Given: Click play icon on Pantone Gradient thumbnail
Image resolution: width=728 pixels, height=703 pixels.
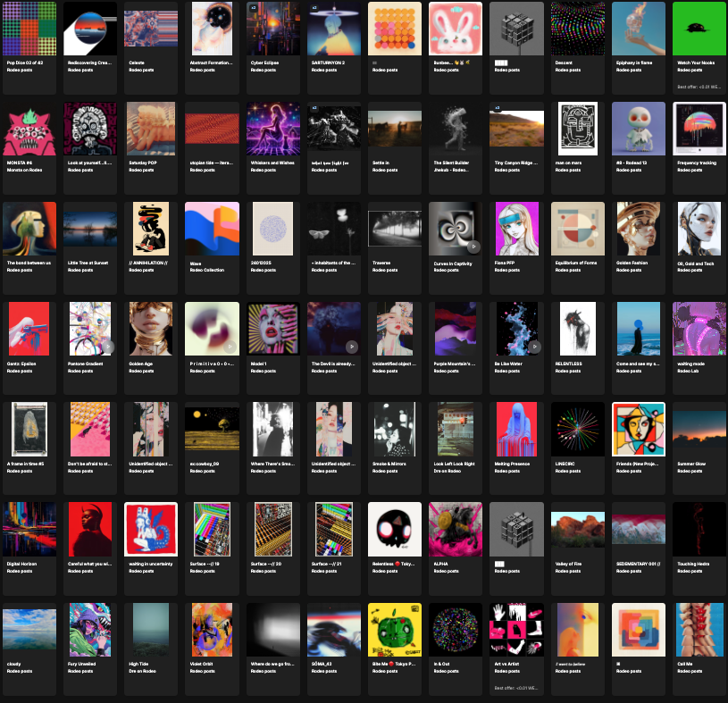Looking at the screenshot, I should 108,347.
